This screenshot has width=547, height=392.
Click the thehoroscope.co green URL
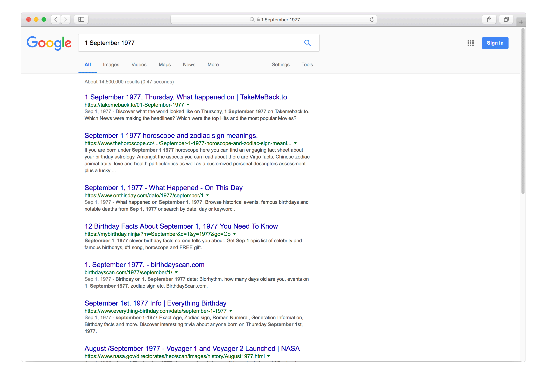[188, 143]
